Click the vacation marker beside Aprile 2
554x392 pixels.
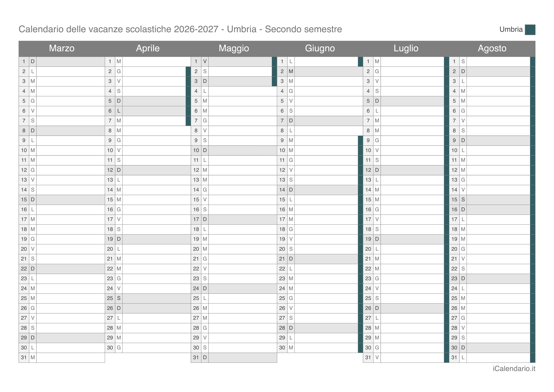pos(188,72)
